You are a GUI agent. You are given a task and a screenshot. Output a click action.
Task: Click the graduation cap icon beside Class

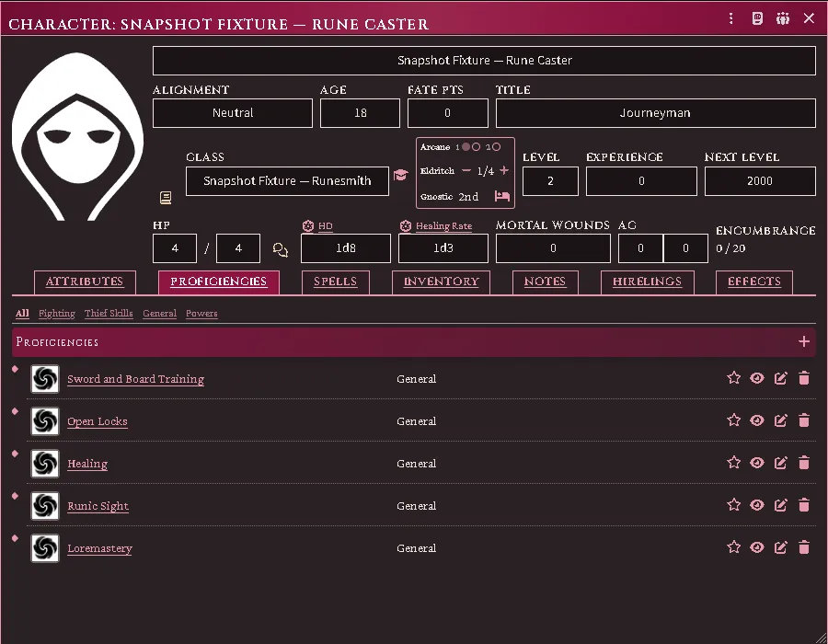(x=401, y=175)
